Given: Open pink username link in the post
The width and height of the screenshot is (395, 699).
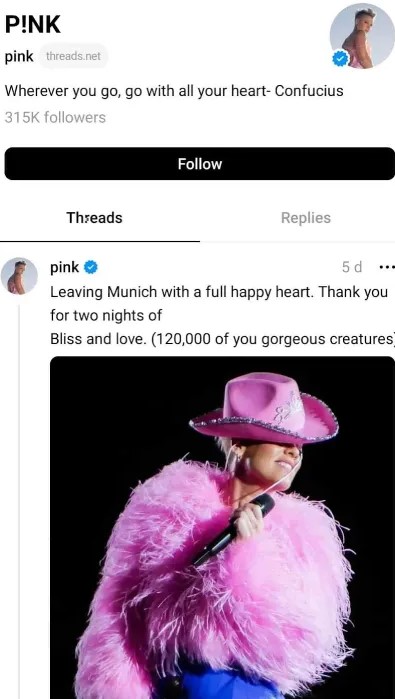Looking at the screenshot, I should click(65, 267).
